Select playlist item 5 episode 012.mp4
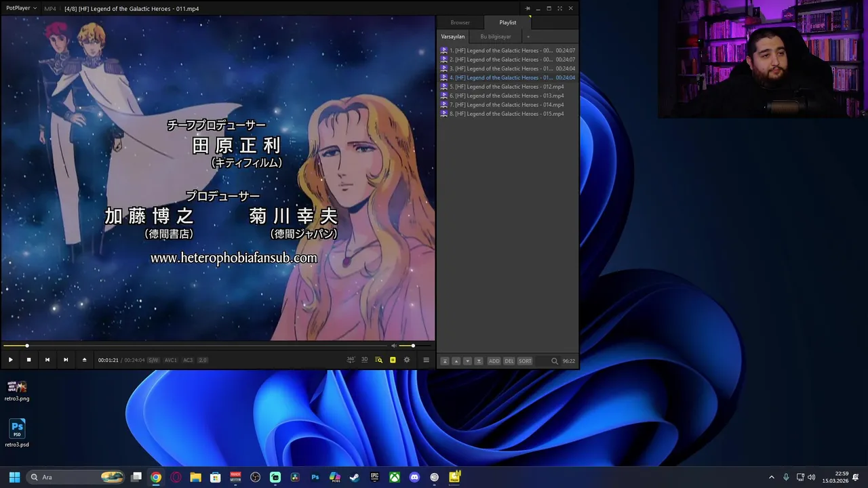 click(x=508, y=87)
